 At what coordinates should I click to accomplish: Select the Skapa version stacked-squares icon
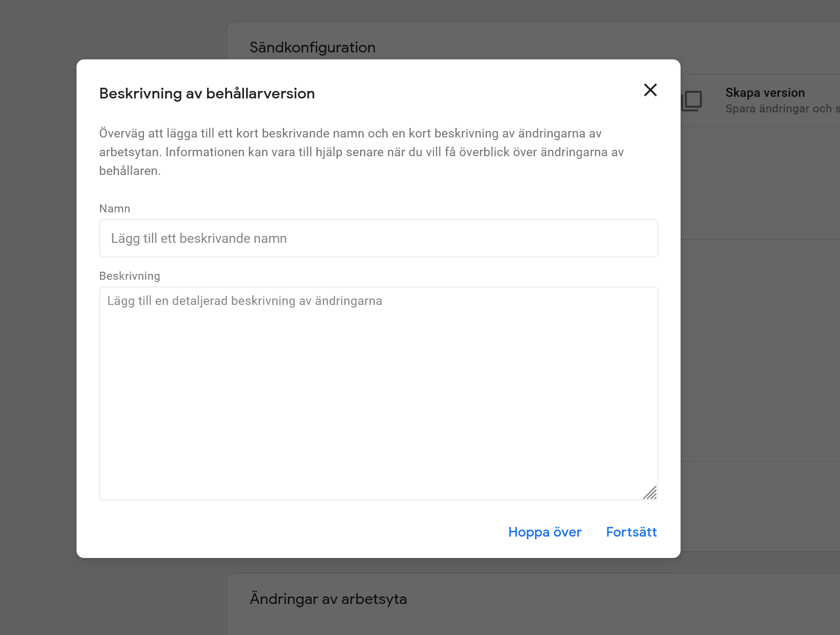point(692,101)
